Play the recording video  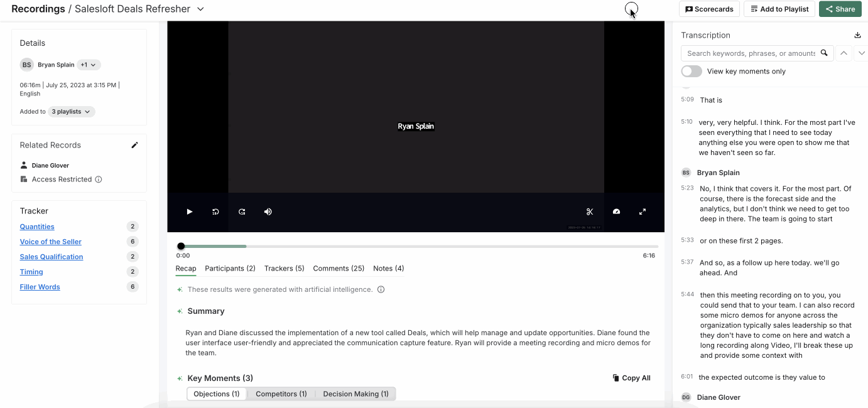tap(189, 212)
